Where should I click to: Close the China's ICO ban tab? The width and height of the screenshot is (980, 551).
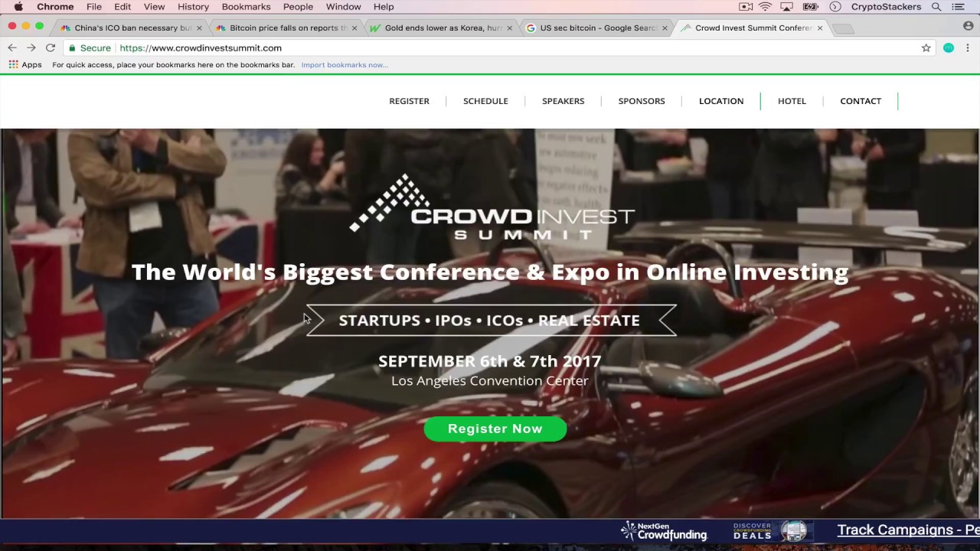pyautogui.click(x=199, y=28)
